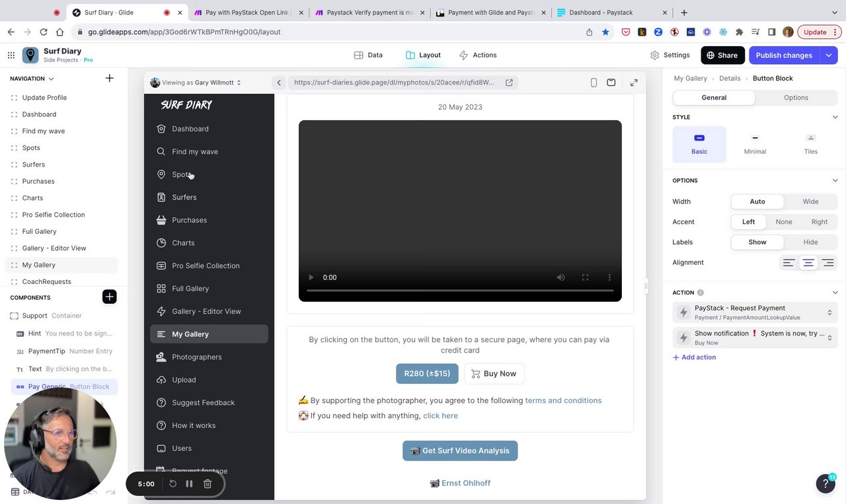846x504 pixels.
Task: Open Glide apps grid menu icon
Action: point(11,55)
